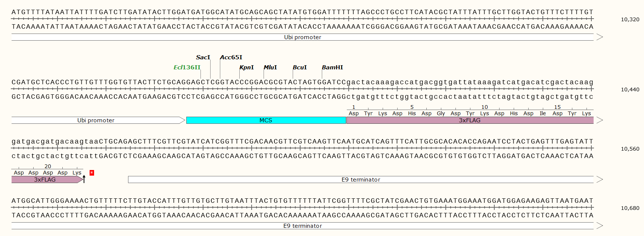Select the KpnI restriction site
This screenshot has height=236, width=644.
coord(246,67)
